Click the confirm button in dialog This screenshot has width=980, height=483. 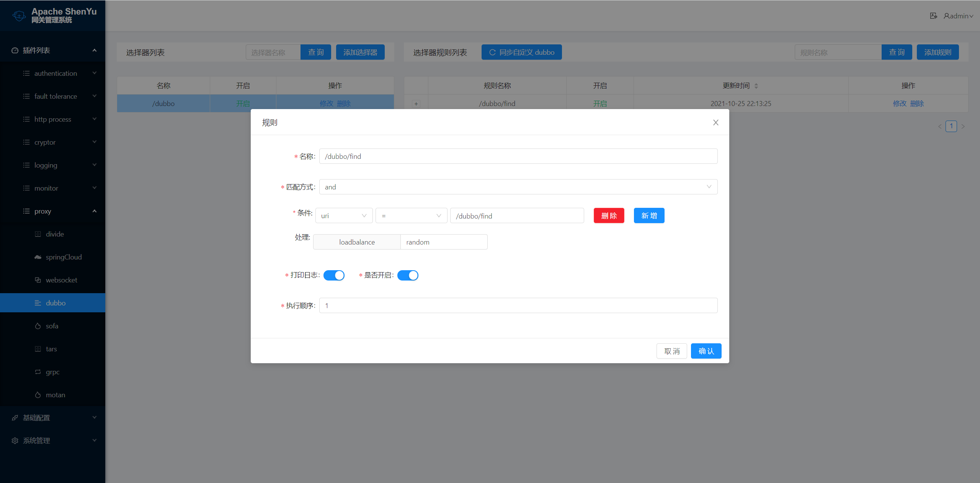pos(706,351)
